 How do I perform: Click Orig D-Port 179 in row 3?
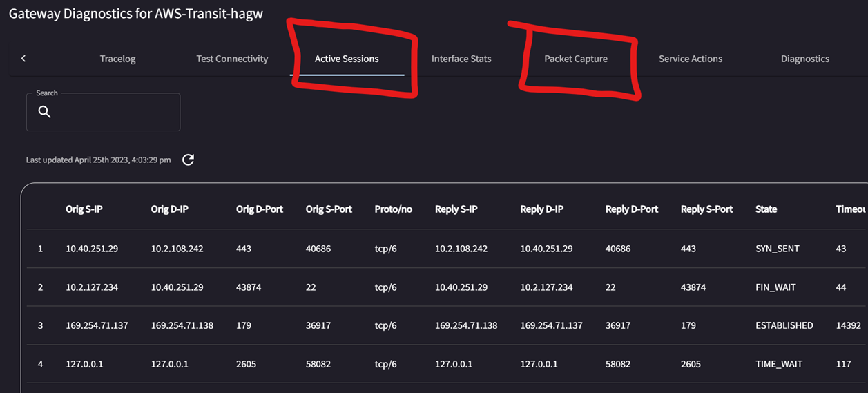click(244, 325)
